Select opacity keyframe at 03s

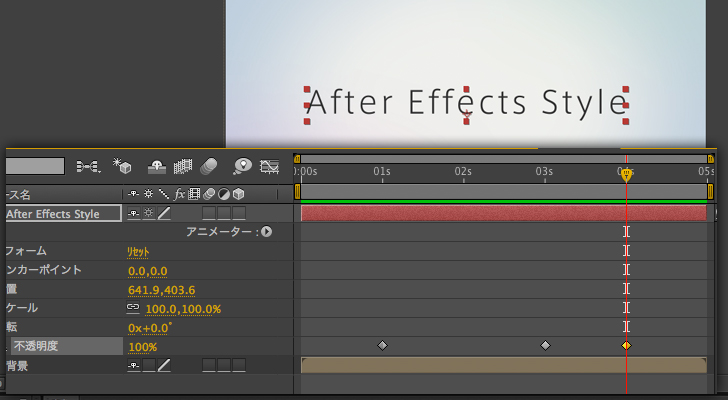[545, 345]
